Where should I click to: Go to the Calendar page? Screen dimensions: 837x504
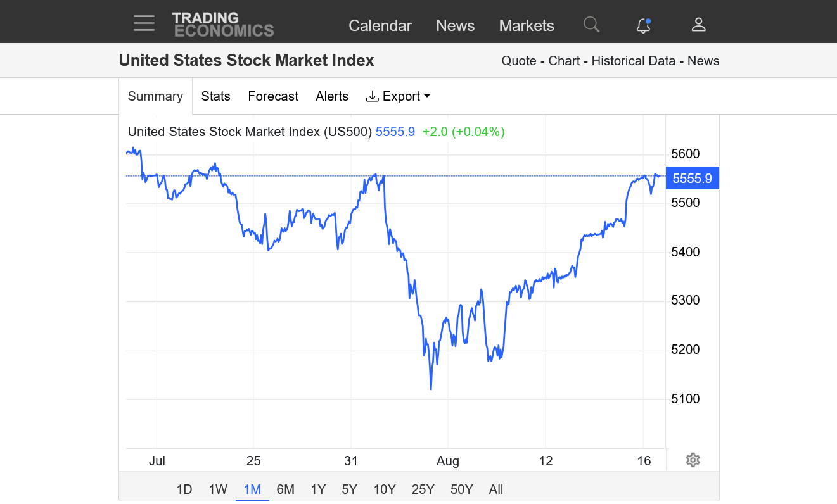(380, 26)
